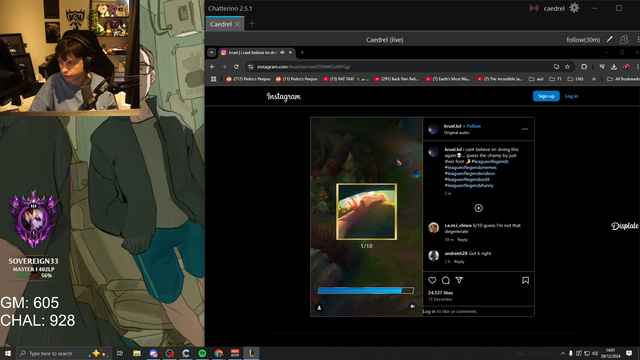Click the blue progress bar in reel
This screenshot has height=360, width=640.
click(366, 290)
